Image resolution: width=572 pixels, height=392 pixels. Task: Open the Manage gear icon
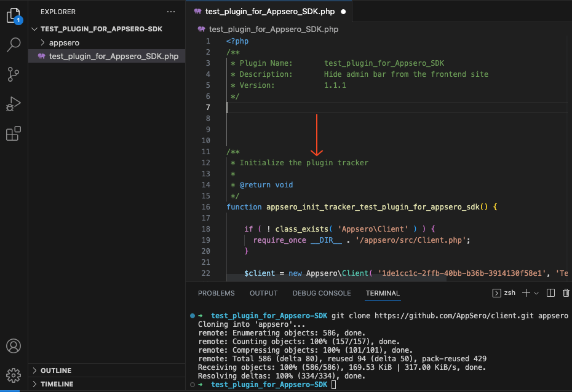14,375
